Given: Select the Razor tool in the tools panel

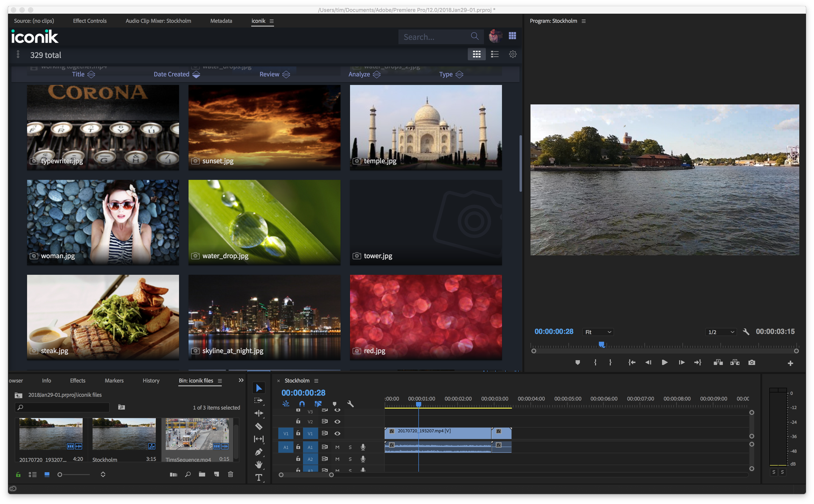Looking at the screenshot, I should click(x=258, y=426).
